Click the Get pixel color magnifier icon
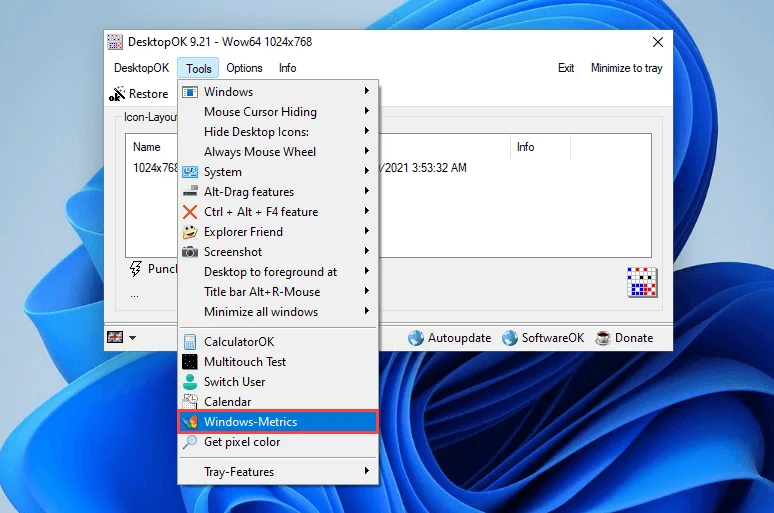This screenshot has height=513, width=774. [x=190, y=442]
